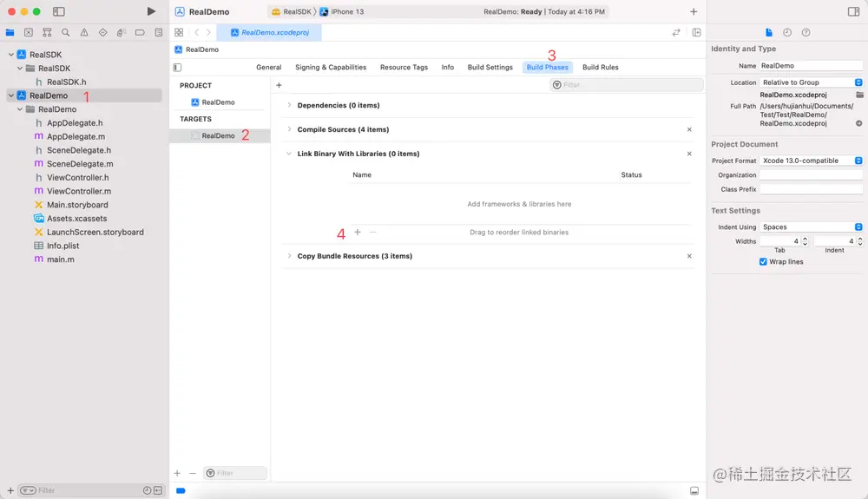Viewport: 868px width, 499px height.
Task: Click the Organization text field
Action: [811, 174]
